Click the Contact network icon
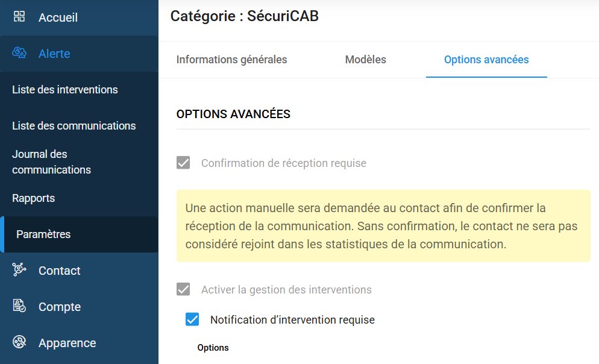 (20, 270)
